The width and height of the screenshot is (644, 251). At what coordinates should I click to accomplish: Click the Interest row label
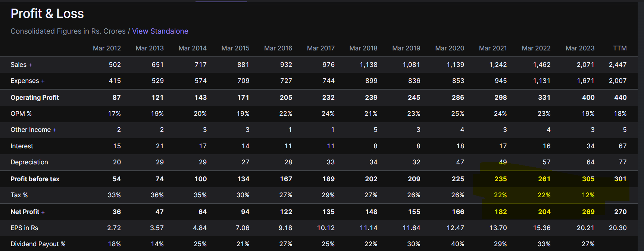[22, 146]
